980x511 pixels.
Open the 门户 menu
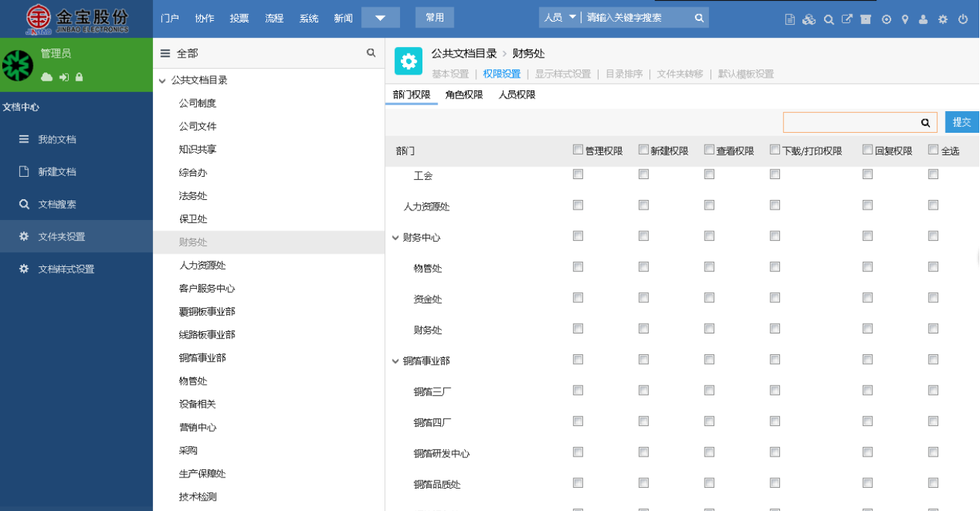point(169,18)
